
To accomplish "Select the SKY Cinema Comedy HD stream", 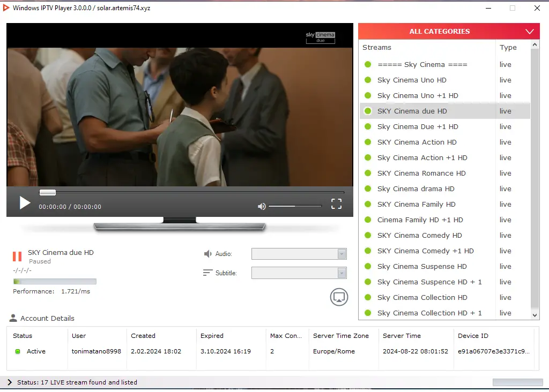I will [x=444, y=235].
